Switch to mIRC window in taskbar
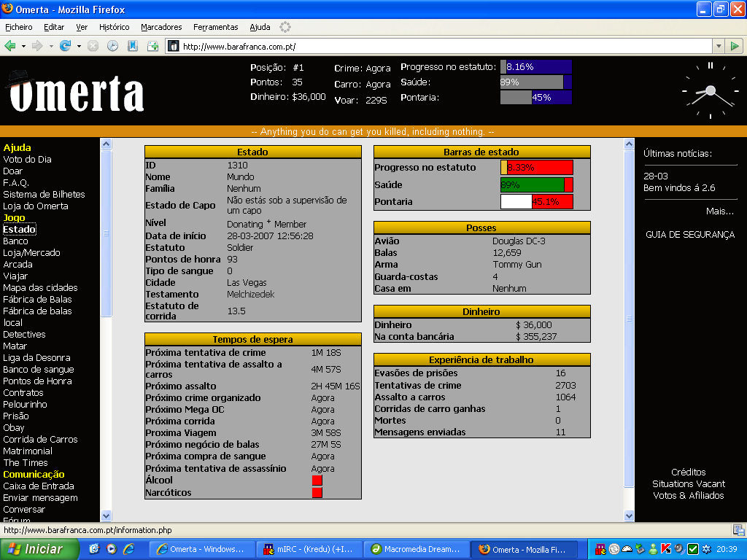The height and width of the screenshot is (560, 747). 311,549
